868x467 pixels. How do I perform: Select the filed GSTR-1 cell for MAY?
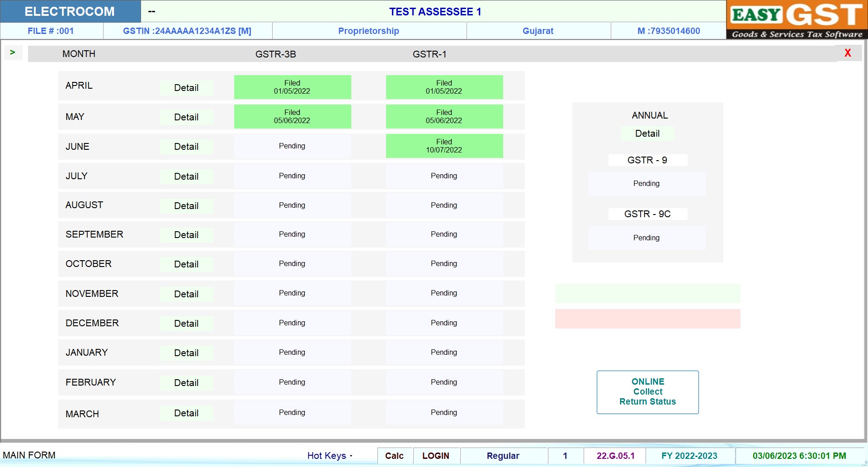pyautogui.click(x=444, y=117)
